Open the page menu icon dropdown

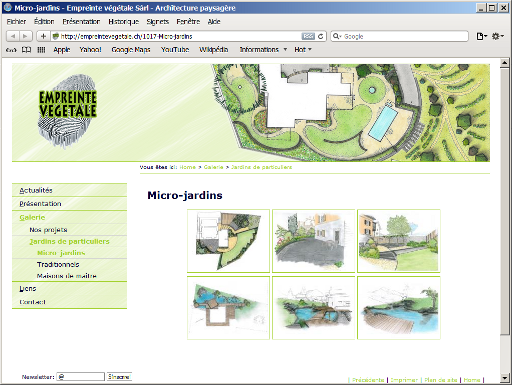point(481,36)
